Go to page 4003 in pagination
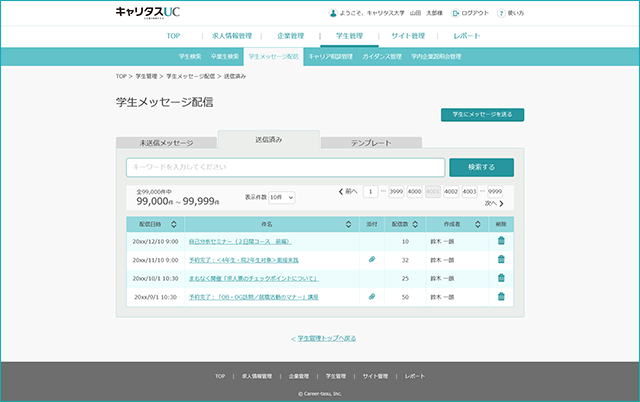Screen dimensions: 640x402 tap(469, 191)
